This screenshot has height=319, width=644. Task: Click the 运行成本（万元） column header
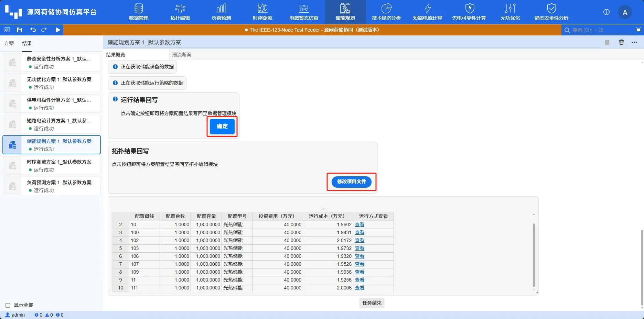(x=328, y=216)
